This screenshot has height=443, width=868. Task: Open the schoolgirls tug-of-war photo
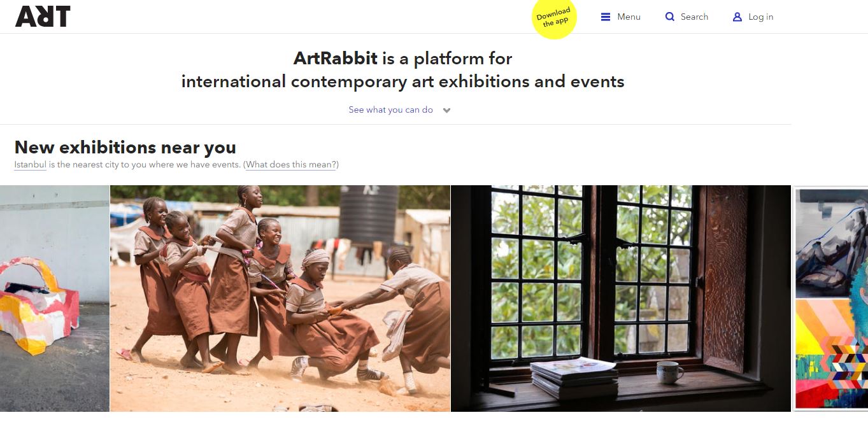point(280,299)
